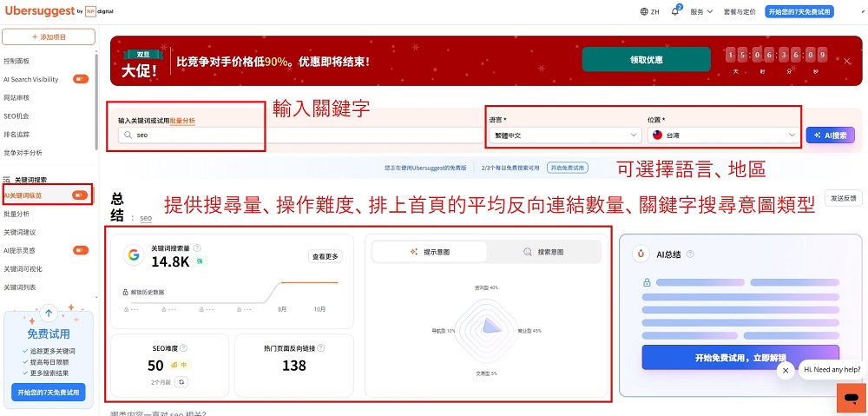This screenshot has width=868, height=416.
Task: Open 网站审核 in the sidebar
Action: [16, 97]
